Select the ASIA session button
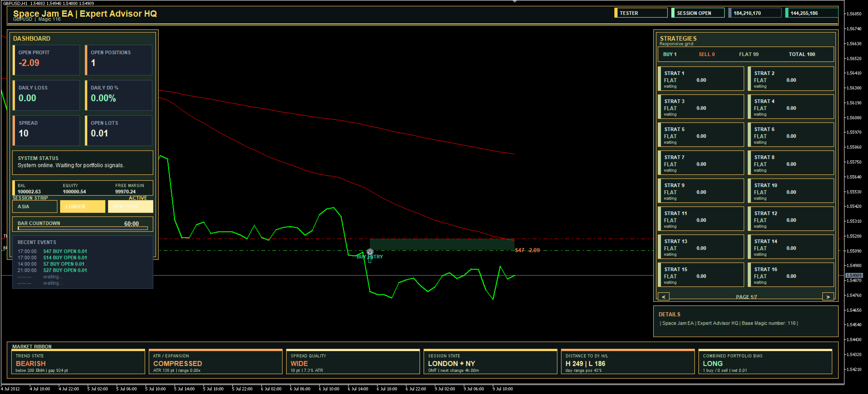Image resolution: width=868 pixels, height=394 pixels. 35,206
